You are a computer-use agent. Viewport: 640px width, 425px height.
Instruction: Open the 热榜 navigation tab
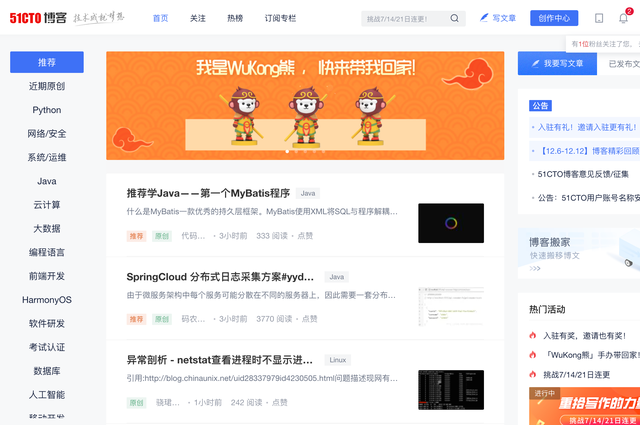[x=235, y=18]
